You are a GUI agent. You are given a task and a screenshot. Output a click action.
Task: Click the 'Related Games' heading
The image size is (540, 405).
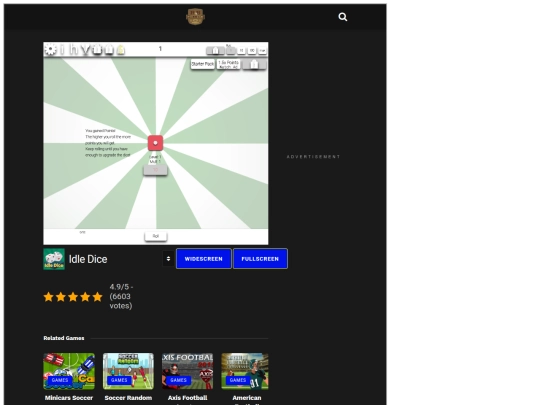coord(64,338)
